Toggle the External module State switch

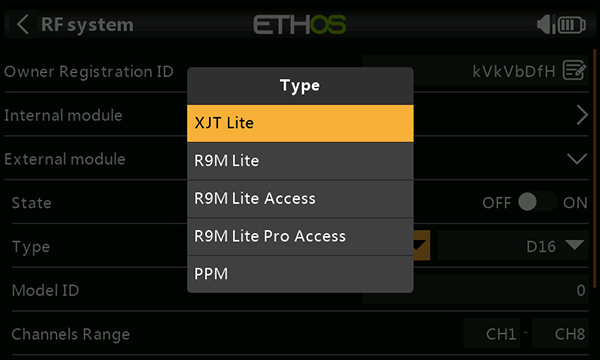(x=537, y=202)
